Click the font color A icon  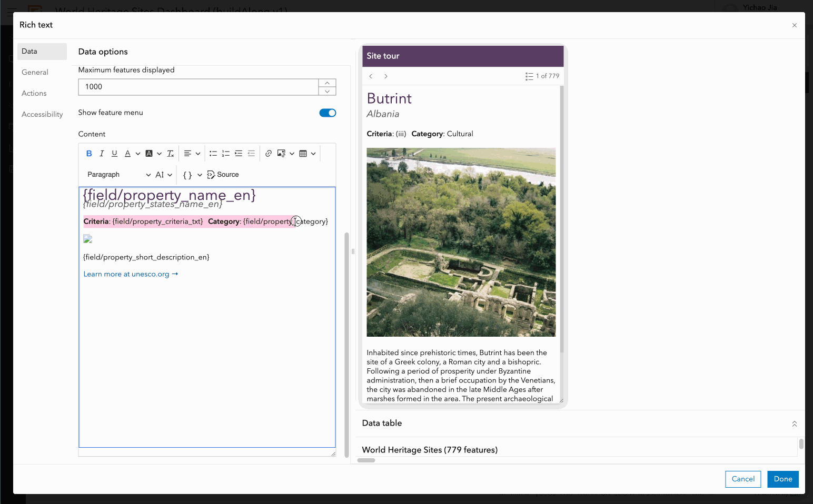point(127,154)
